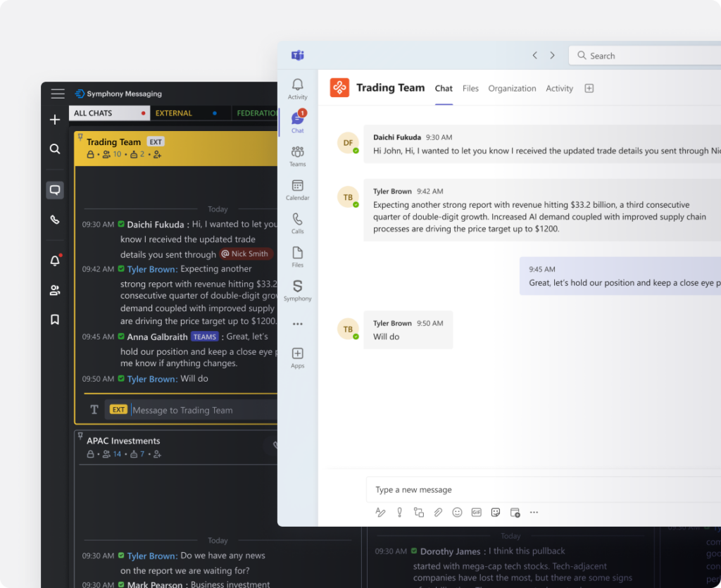Viewport: 721px width, 588px height.
Task: Click the emoji icon in message toolbar
Action: tap(457, 513)
